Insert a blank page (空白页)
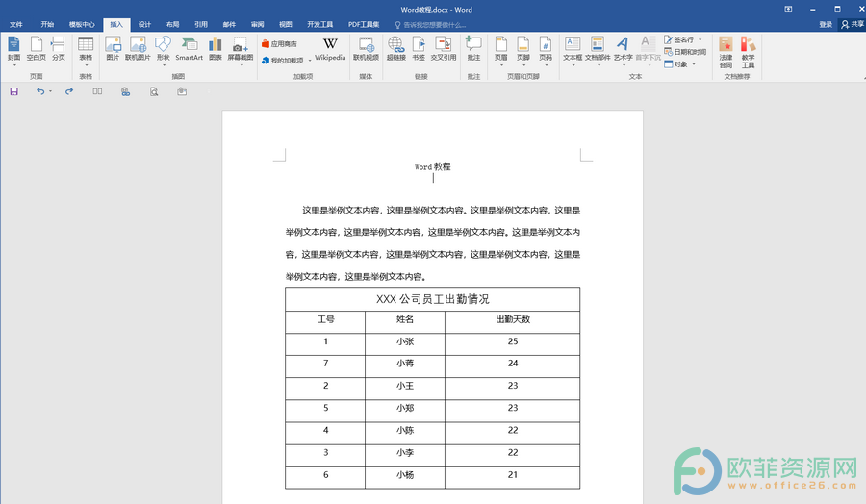The image size is (866, 504). (37, 49)
